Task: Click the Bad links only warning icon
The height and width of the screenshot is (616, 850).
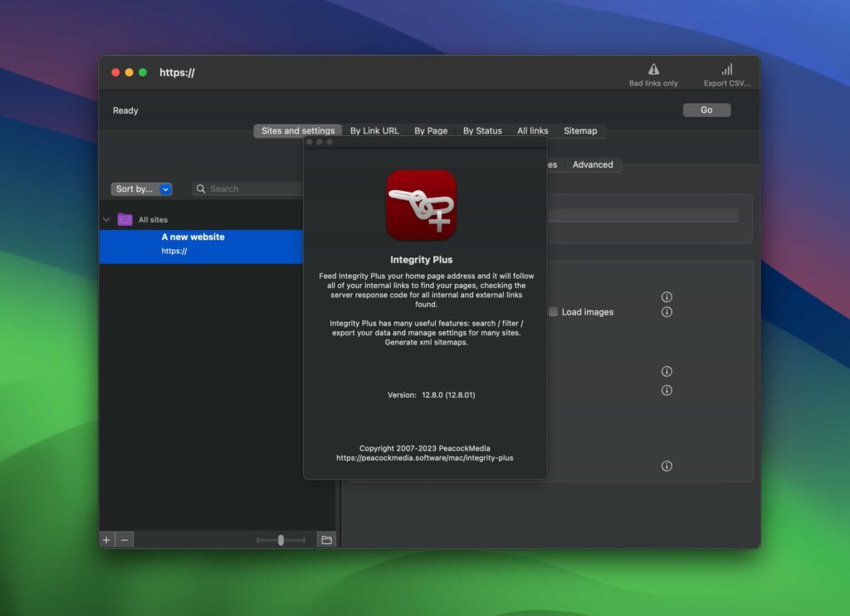Action: (653, 71)
